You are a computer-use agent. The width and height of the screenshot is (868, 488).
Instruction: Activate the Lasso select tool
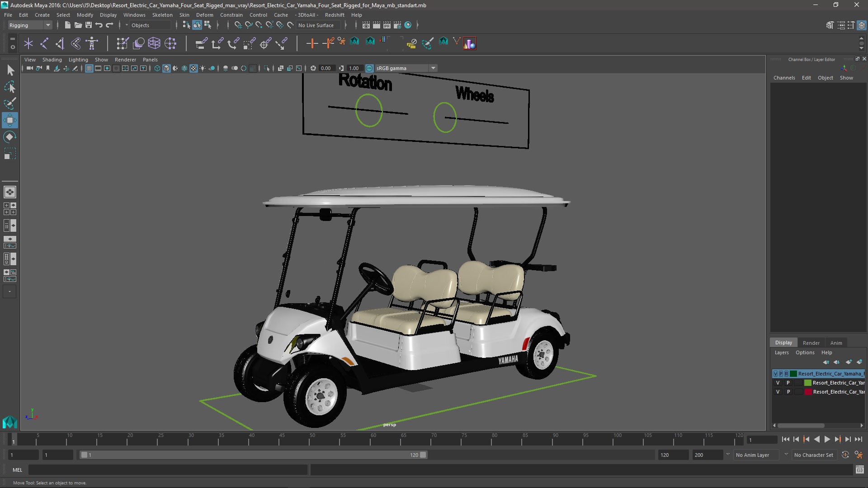click(10, 87)
